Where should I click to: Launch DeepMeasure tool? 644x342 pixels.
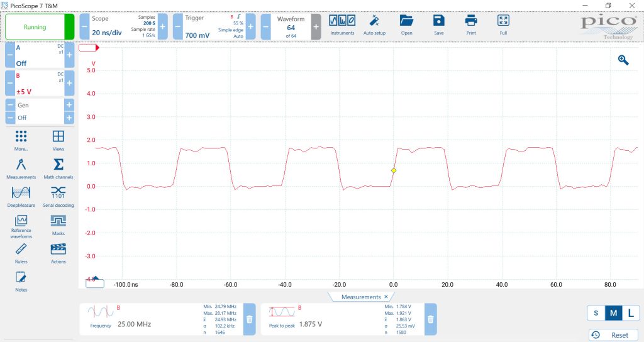tap(21, 196)
